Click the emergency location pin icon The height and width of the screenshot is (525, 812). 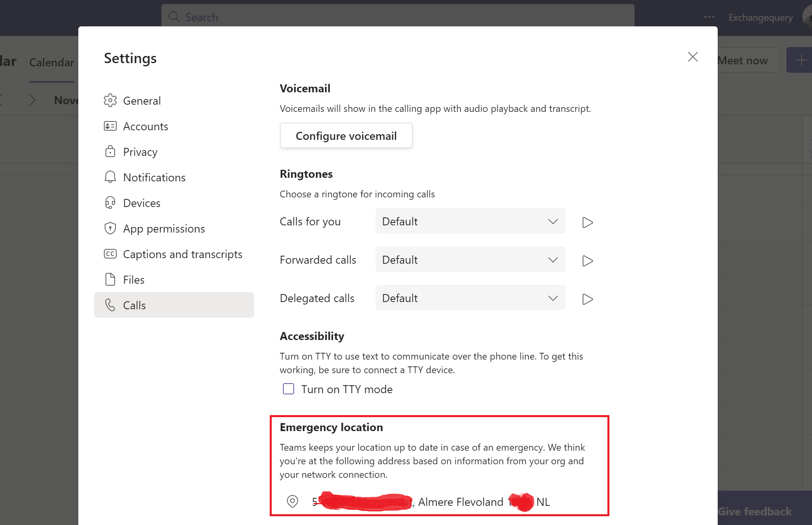coord(293,501)
